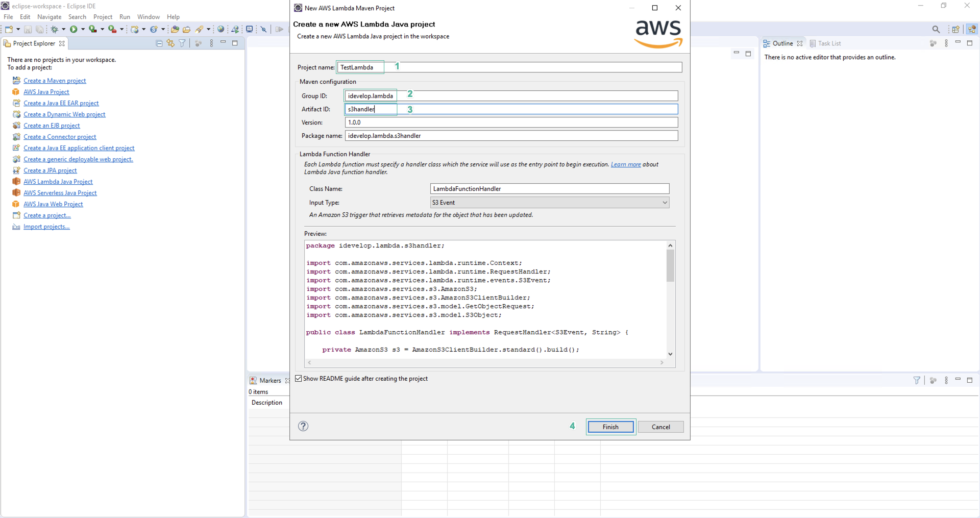Click AWS Serverless Java Project link
980x518 pixels.
tap(60, 193)
